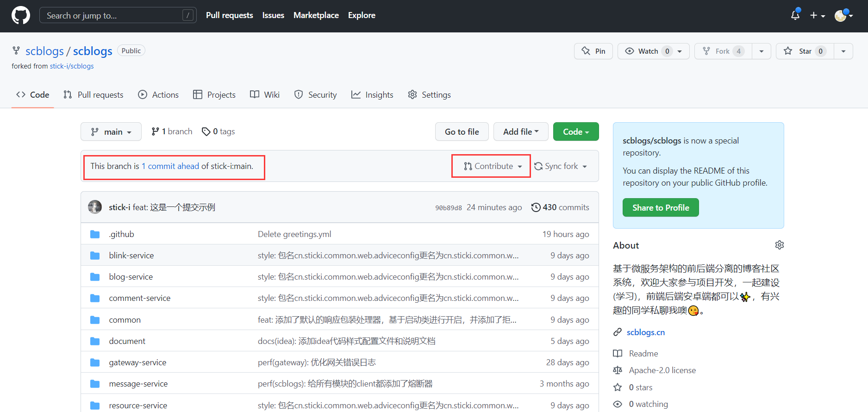Click the .github folder icon
Viewport: 868px width, 412px height.
click(95, 234)
